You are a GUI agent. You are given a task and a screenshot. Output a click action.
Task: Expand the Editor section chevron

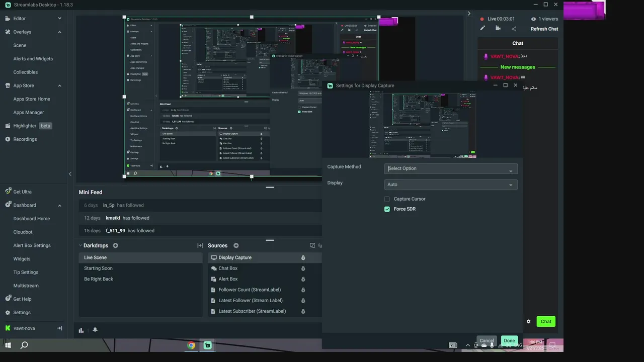[x=59, y=19]
